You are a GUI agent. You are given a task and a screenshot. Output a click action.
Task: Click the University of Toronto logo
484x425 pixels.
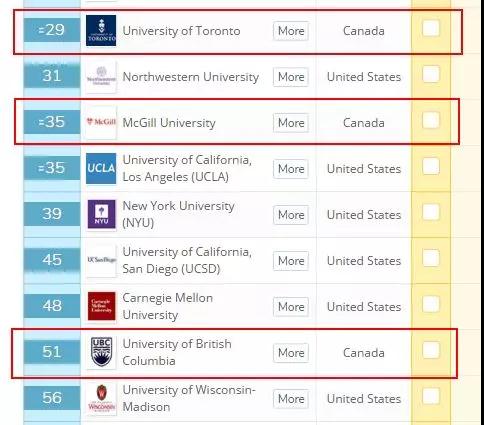tap(101, 30)
